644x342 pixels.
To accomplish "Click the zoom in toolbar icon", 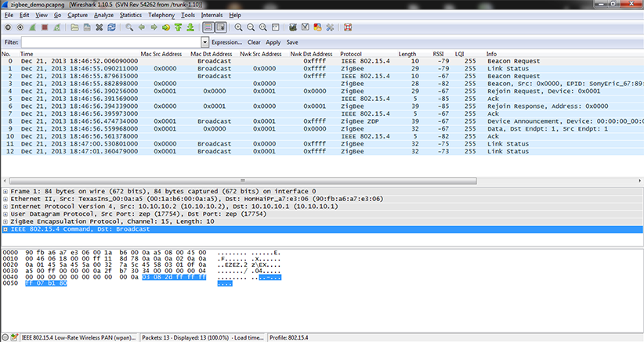I will click(239, 27).
